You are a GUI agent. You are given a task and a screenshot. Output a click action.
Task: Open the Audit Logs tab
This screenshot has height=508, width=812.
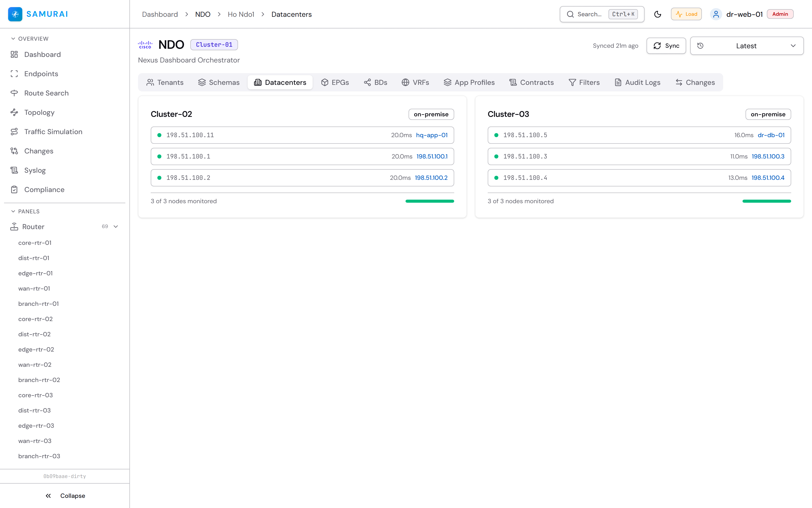[637, 82]
